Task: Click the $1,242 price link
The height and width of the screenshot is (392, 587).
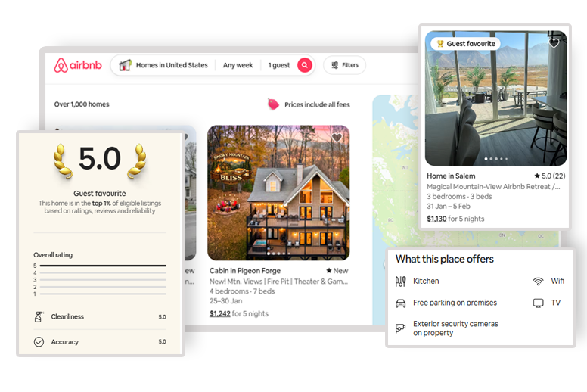Action: (219, 313)
